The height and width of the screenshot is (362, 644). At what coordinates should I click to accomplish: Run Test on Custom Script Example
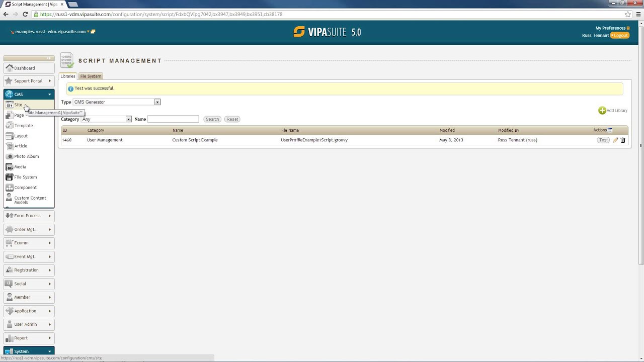pyautogui.click(x=603, y=140)
